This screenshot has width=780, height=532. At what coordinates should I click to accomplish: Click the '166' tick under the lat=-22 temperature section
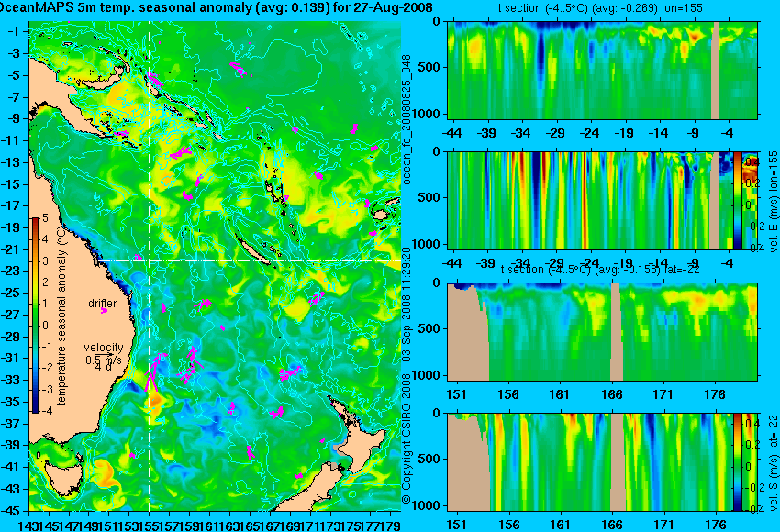pyautogui.click(x=611, y=394)
